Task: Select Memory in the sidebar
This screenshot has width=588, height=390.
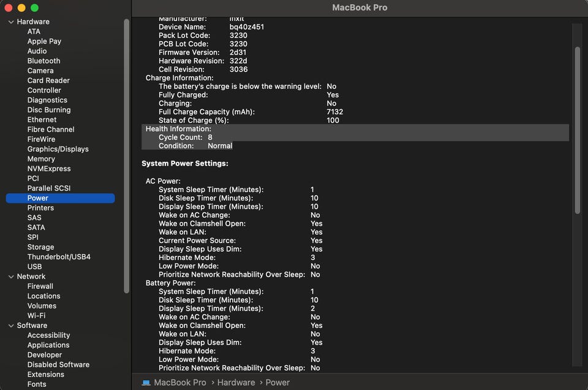Action: pyautogui.click(x=41, y=159)
